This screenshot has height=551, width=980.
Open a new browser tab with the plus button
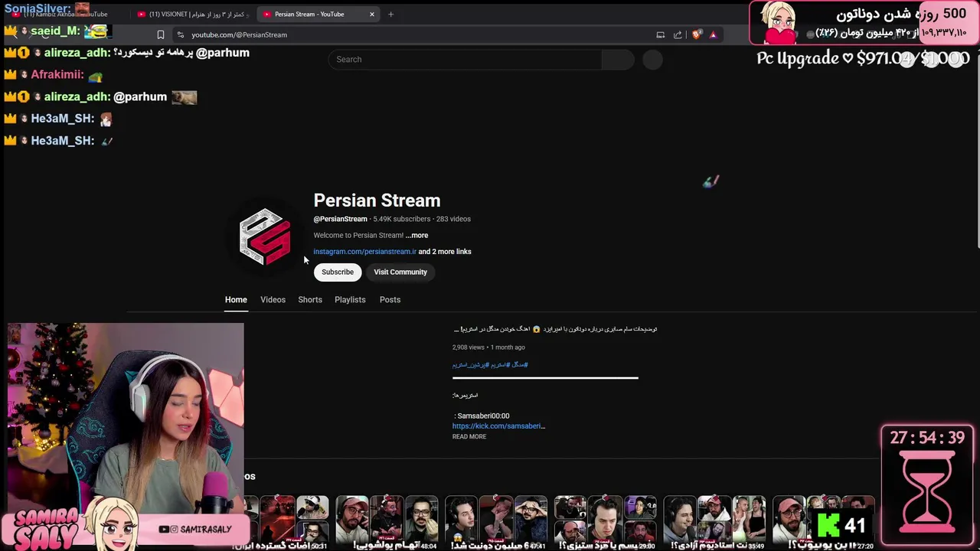390,14
